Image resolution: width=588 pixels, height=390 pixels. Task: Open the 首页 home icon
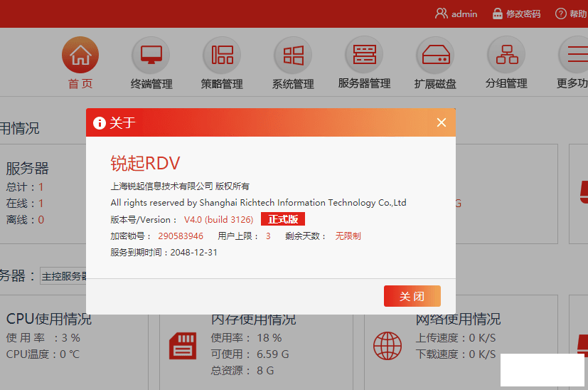tap(80, 55)
